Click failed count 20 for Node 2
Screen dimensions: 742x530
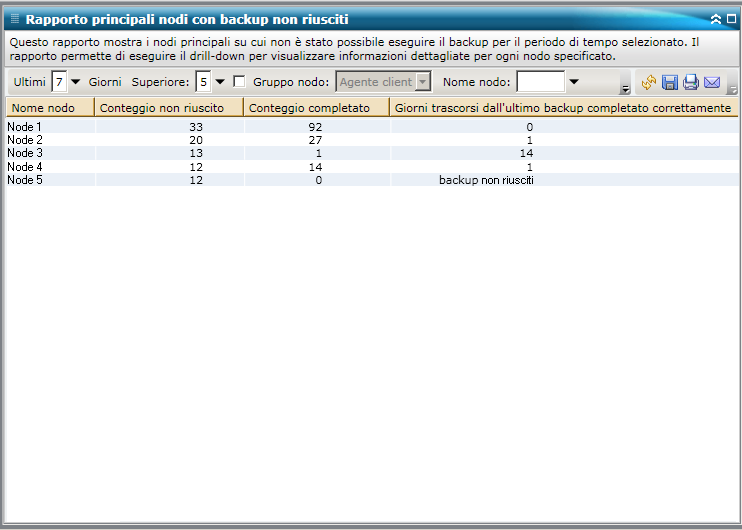point(196,140)
